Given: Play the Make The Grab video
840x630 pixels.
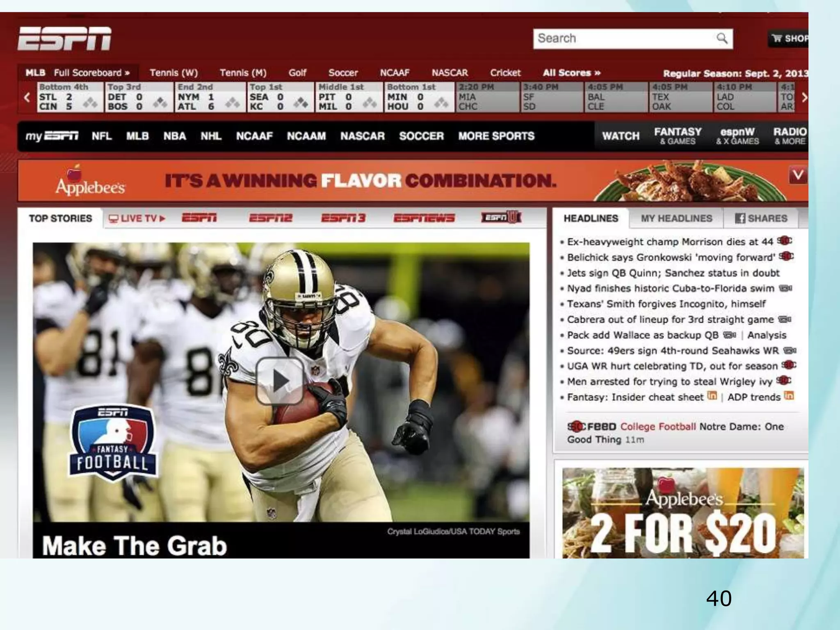Looking at the screenshot, I should [280, 381].
